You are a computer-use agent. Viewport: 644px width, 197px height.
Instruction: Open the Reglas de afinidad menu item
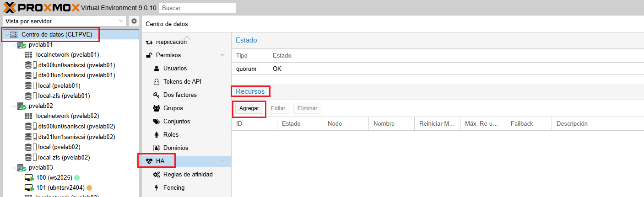187,175
